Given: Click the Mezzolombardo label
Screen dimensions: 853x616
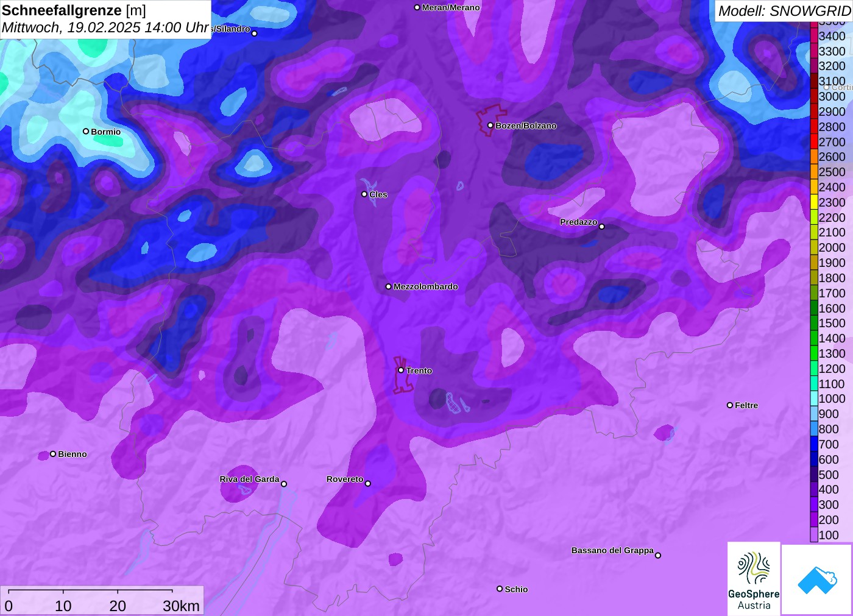Looking at the screenshot, I should point(425,286).
